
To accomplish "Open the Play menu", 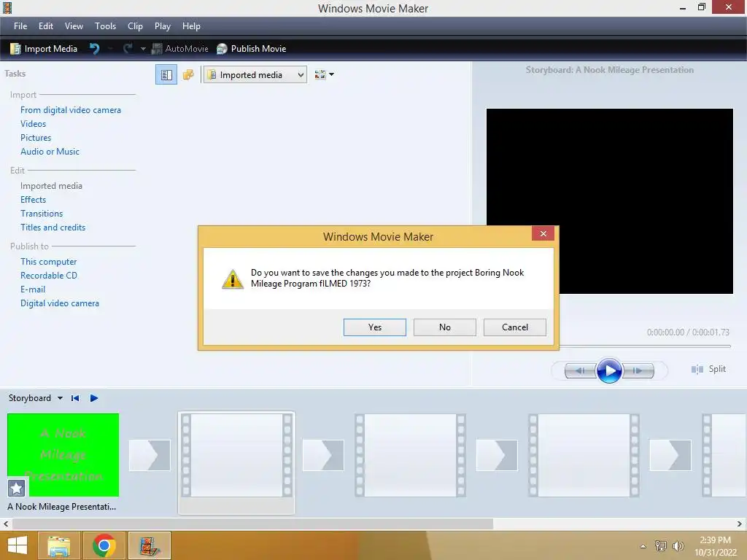I will click(163, 26).
